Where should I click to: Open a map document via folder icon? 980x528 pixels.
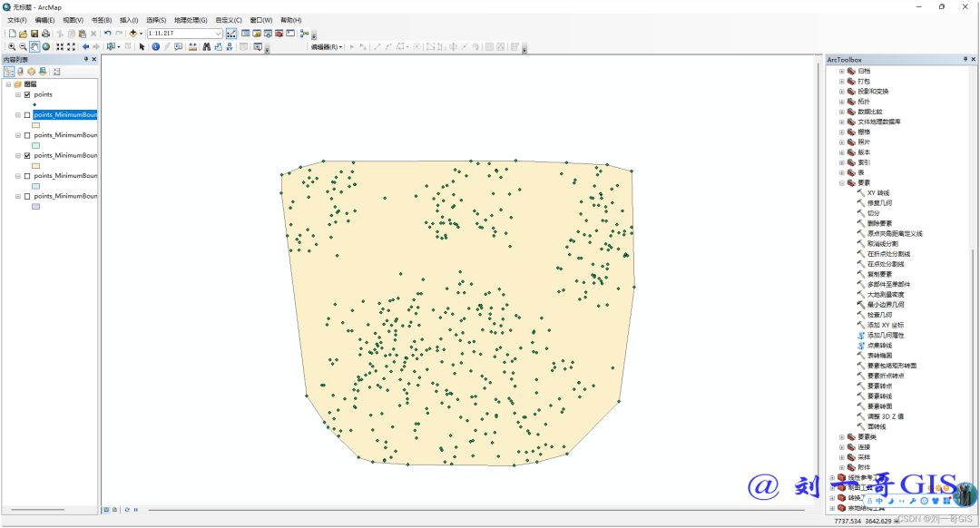tap(23, 34)
